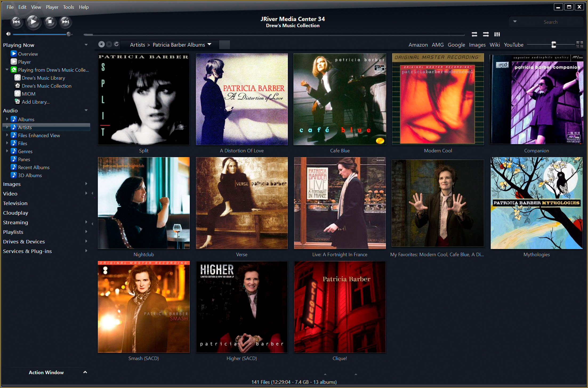
Task: Click the Previous track button
Action: [x=16, y=22]
